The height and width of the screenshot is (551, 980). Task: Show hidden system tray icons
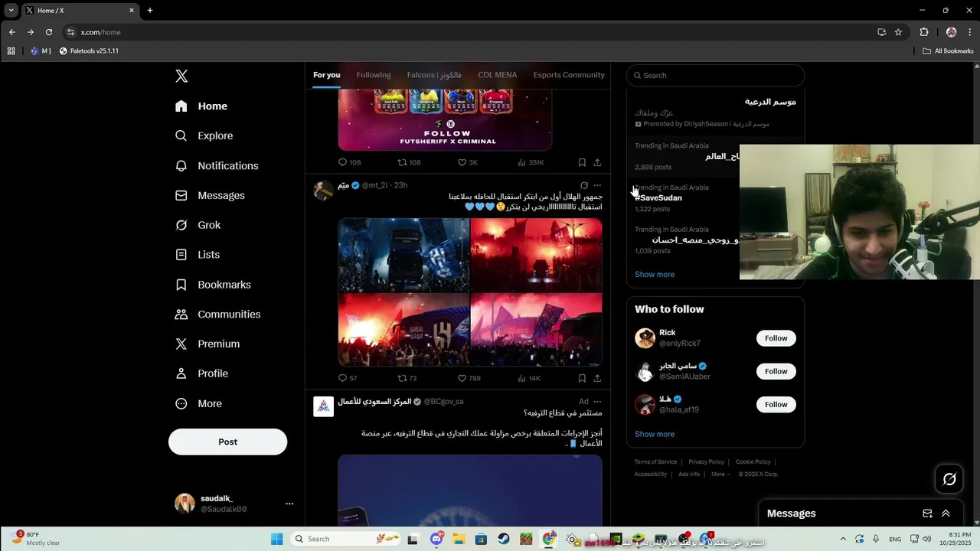tap(843, 539)
